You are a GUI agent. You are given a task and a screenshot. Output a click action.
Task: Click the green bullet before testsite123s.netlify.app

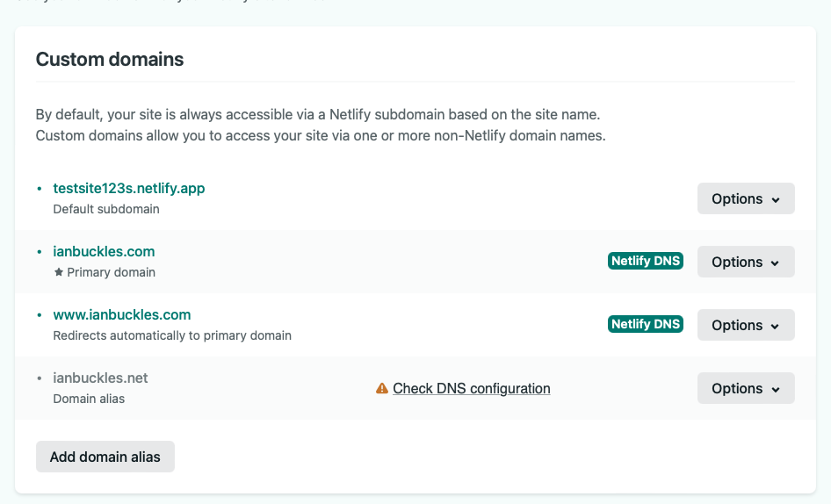pos(40,188)
